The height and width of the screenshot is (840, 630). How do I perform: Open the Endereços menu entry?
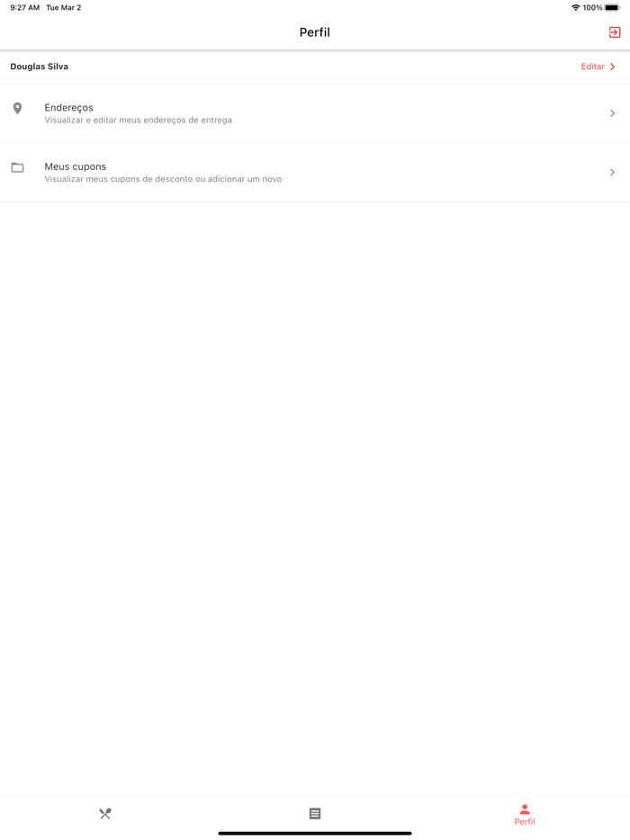[315, 113]
